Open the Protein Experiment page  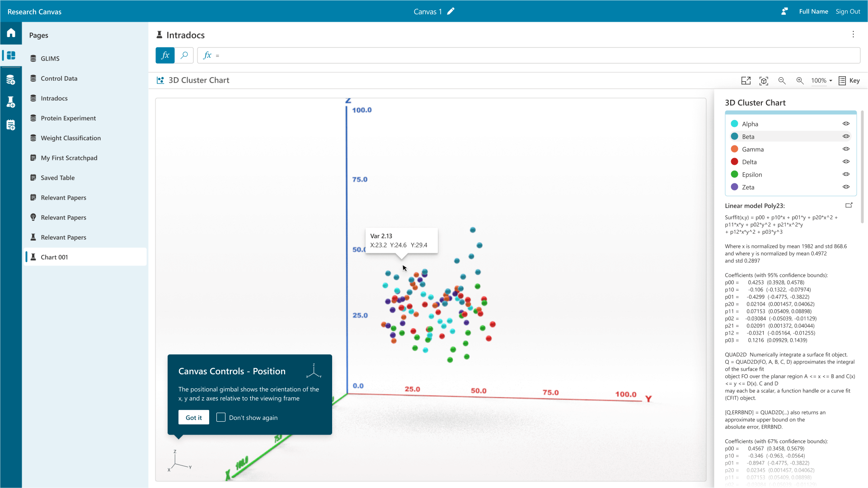click(x=68, y=118)
